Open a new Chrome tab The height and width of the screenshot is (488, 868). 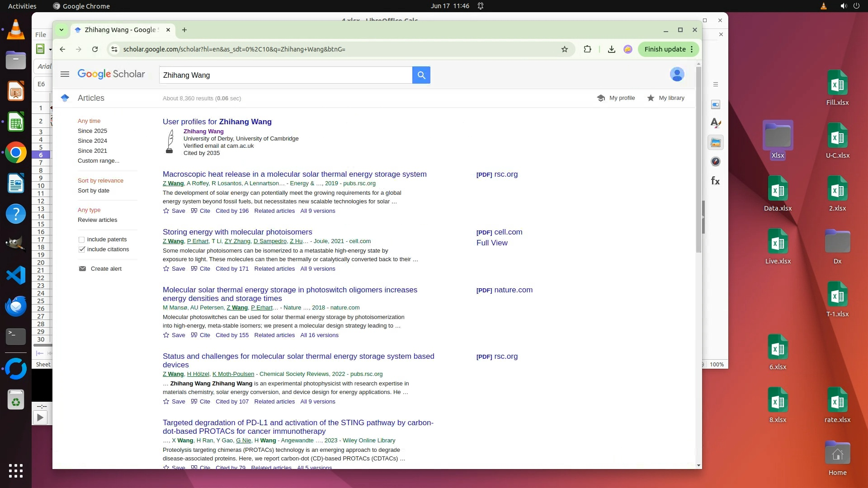[184, 30]
